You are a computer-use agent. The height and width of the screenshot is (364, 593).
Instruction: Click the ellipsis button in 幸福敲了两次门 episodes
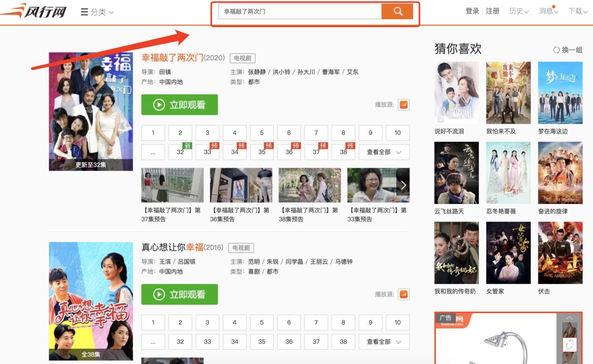(153, 152)
